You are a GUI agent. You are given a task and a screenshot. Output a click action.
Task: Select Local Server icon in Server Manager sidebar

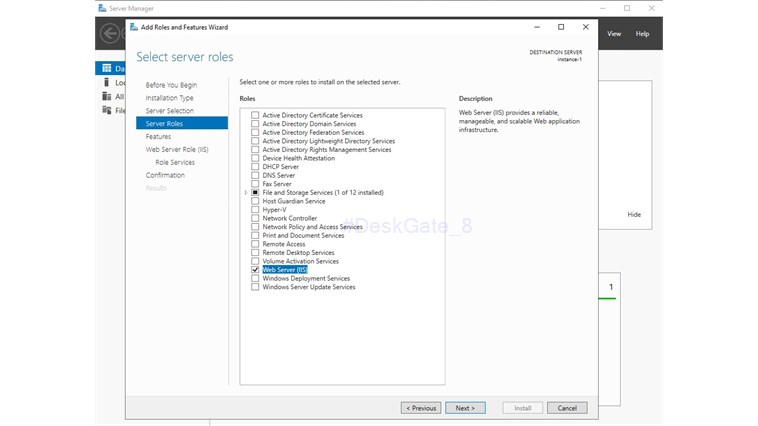(106, 82)
